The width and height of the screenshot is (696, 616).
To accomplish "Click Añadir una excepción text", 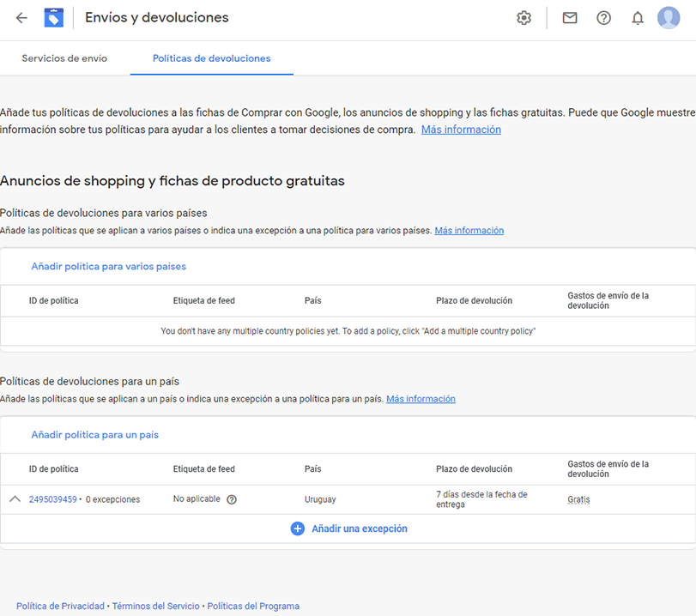I will pyautogui.click(x=359, y=528).
